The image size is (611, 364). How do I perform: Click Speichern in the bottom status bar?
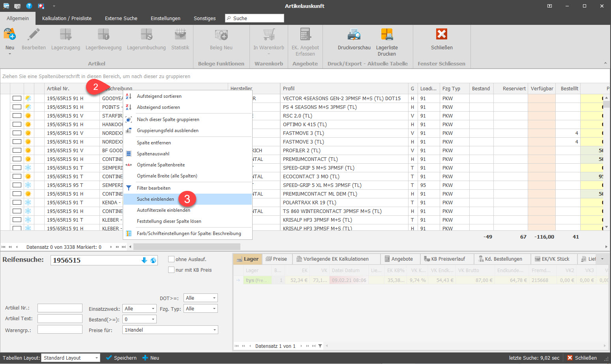tap(121, 358)
